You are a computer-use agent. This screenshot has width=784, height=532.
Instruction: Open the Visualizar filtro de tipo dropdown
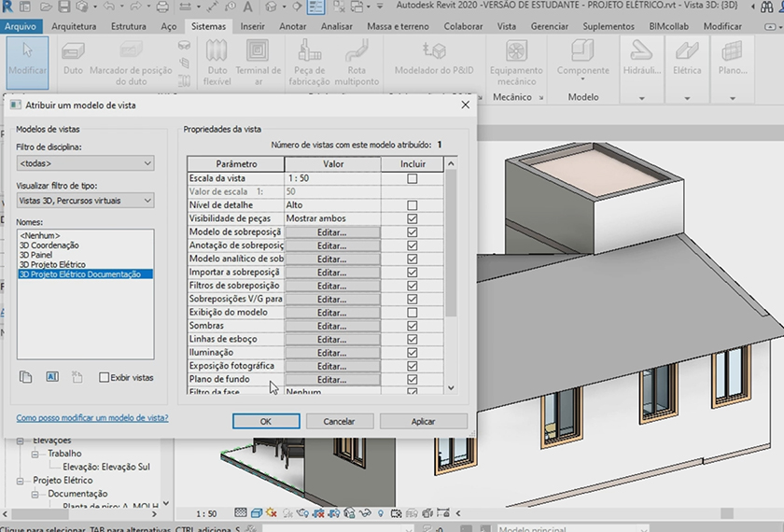pos(85,201)
